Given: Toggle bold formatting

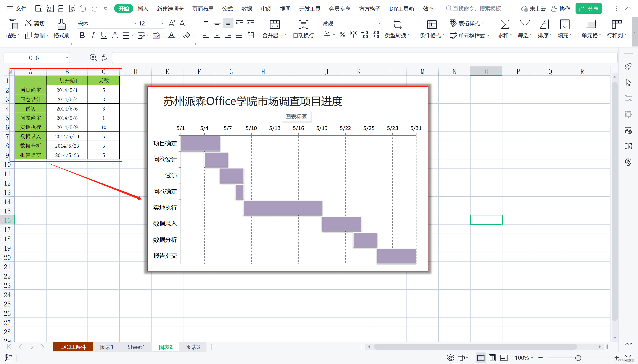Looking at the screenshot, I should coord(82,35).
